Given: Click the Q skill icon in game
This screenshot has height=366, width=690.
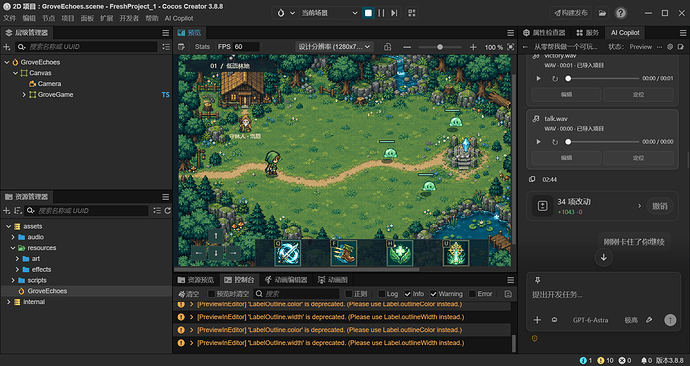Looking at the screenshot, I should click(288, 253).
